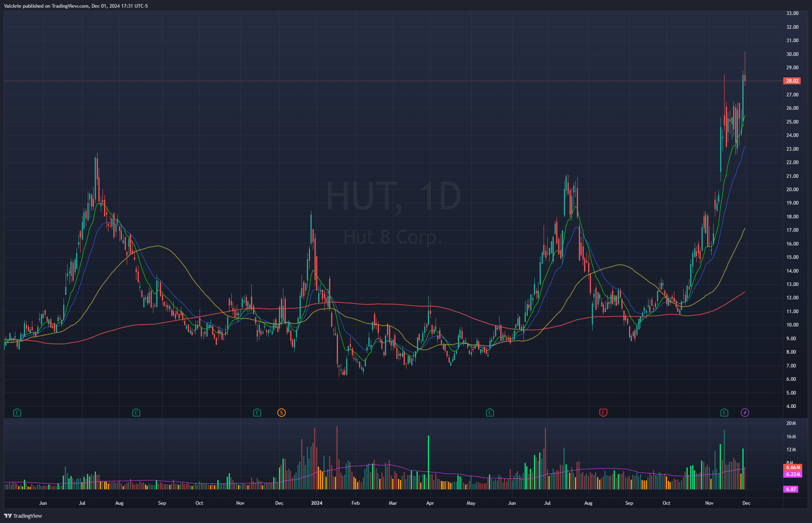Click the 33.00 label on price axis
Image resolution: width=812 pixels, height=523 pixels.
pyautogui.click(x=792, y=13)
